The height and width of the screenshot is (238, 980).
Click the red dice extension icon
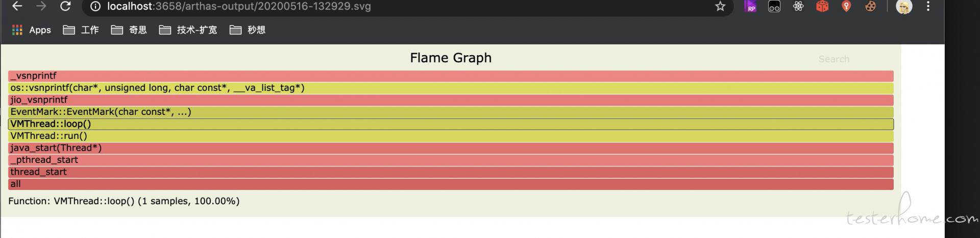(x=822, y=6)
